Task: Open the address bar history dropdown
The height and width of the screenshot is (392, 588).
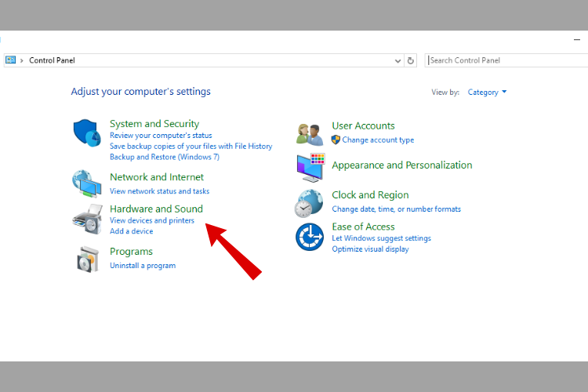Action: (x=398, y=60)
